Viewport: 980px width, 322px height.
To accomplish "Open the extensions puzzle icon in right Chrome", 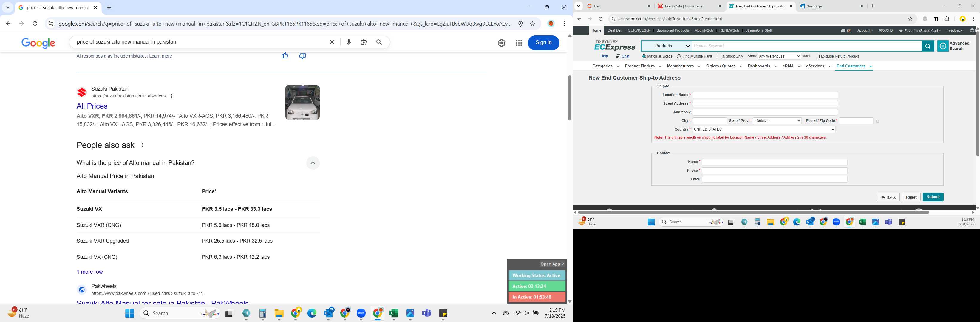I will (947, 19).
